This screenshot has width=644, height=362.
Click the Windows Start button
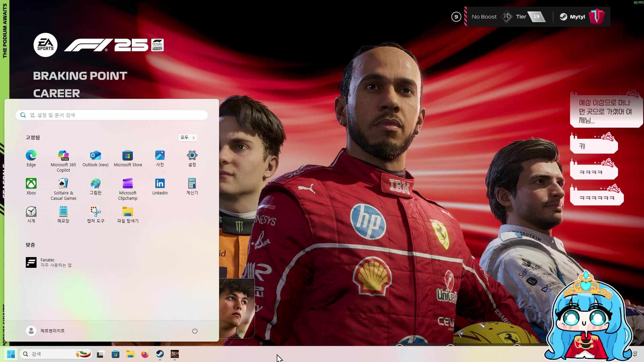pos(11,354)
